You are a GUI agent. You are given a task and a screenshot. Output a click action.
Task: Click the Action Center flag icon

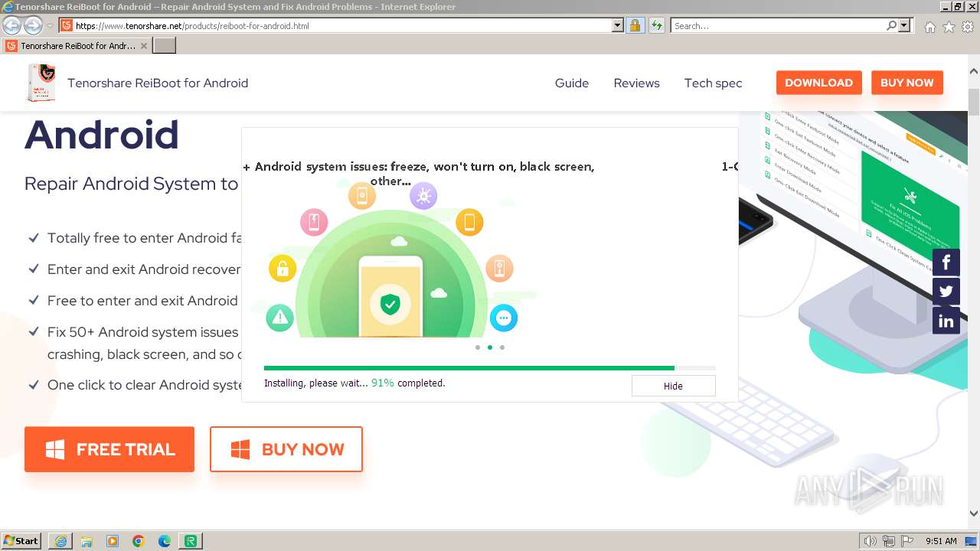(x=908, y=541)
